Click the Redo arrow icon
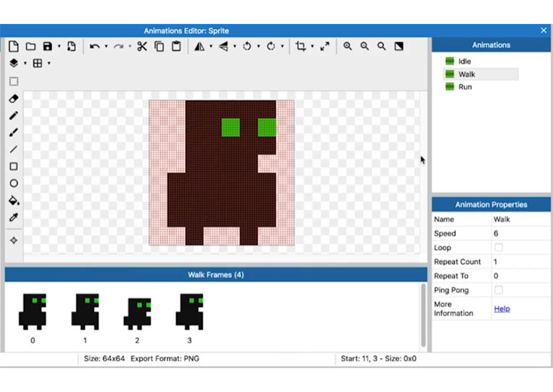Screen dimensions: 553x392 pyautogui.click(x=118, y=46)
